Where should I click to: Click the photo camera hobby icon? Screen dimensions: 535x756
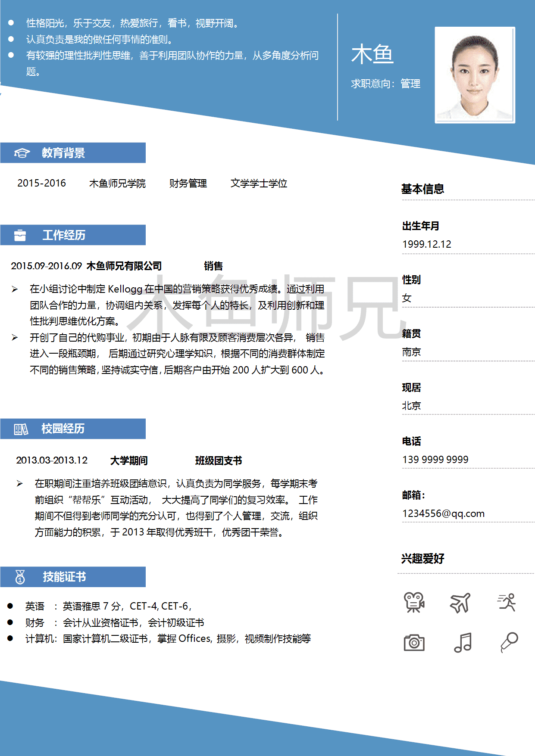pyautogui.click(x=414, y=642)
